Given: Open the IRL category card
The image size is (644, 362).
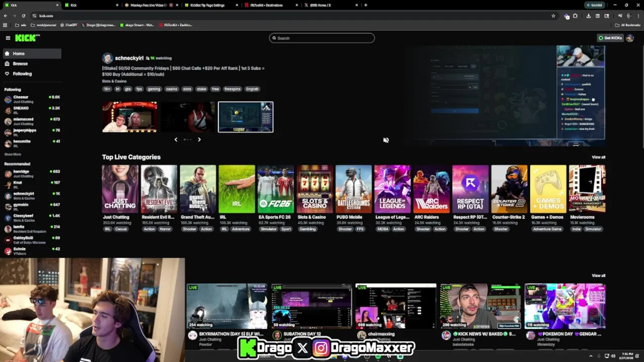Looking at the screenshot, I should coord(237,189).
